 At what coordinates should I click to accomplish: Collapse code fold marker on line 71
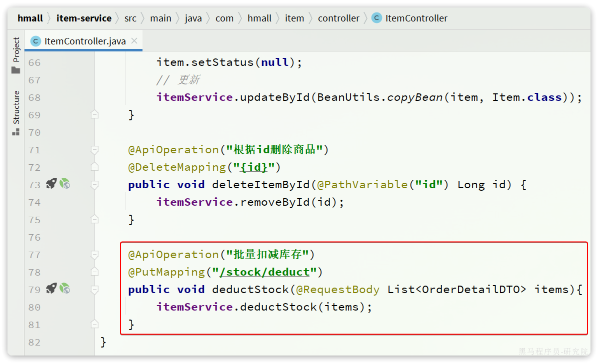(94, 150)
